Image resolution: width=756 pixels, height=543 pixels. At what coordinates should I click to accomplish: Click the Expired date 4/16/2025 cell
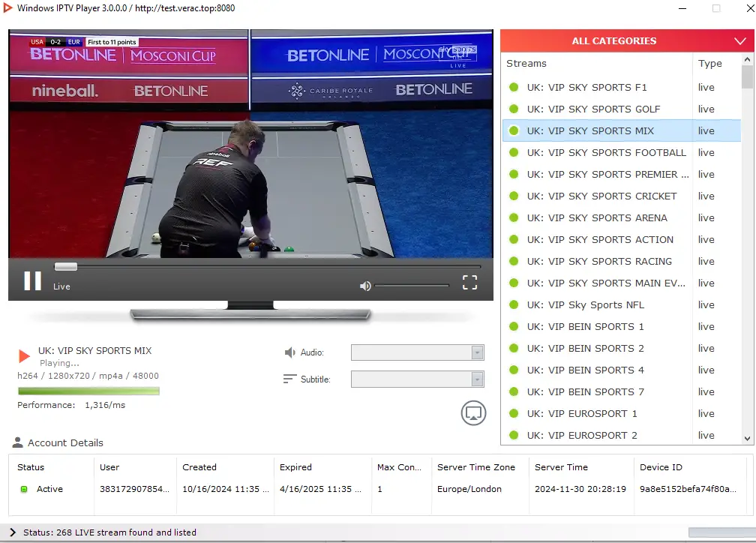[x=320, y=489]
